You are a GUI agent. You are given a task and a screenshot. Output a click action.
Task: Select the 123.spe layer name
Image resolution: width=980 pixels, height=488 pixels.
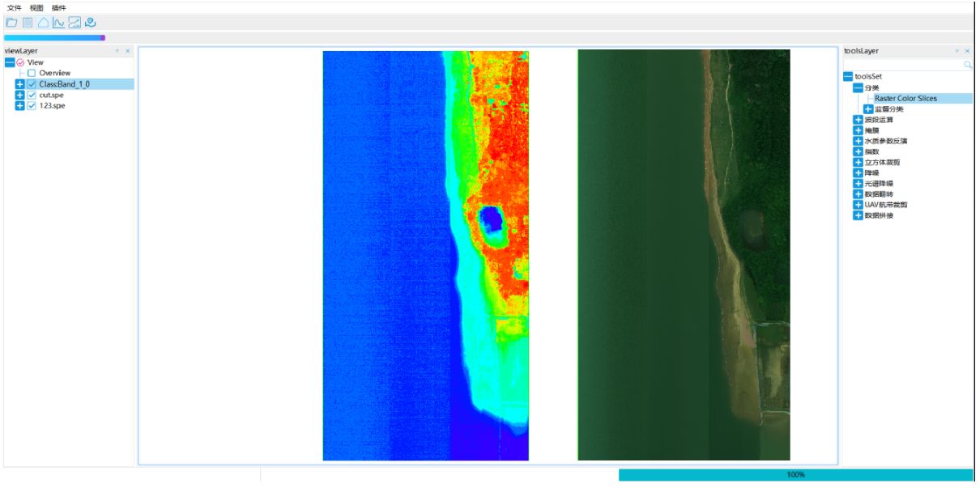pos(51,106)
